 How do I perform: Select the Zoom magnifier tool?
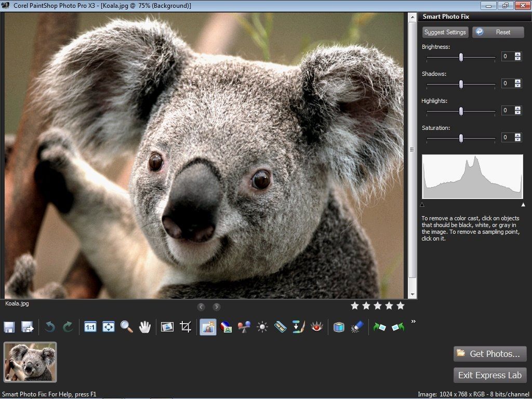[x=126, y=327]
